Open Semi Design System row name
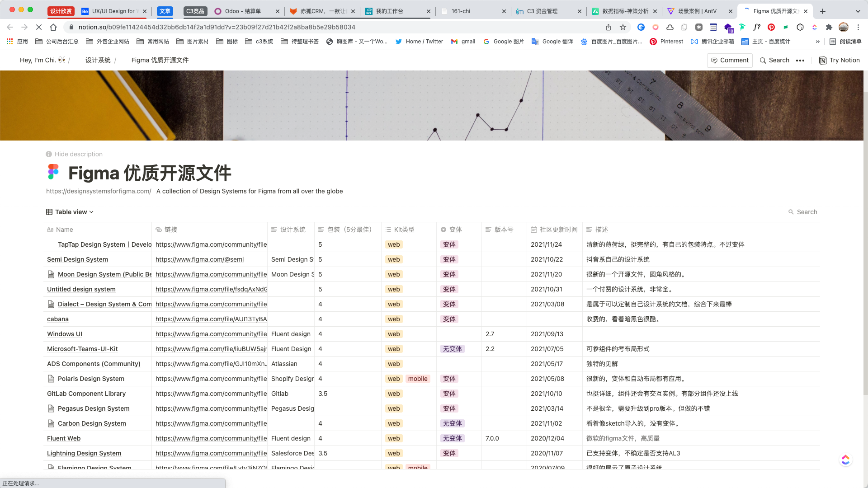 click(77, 259)
